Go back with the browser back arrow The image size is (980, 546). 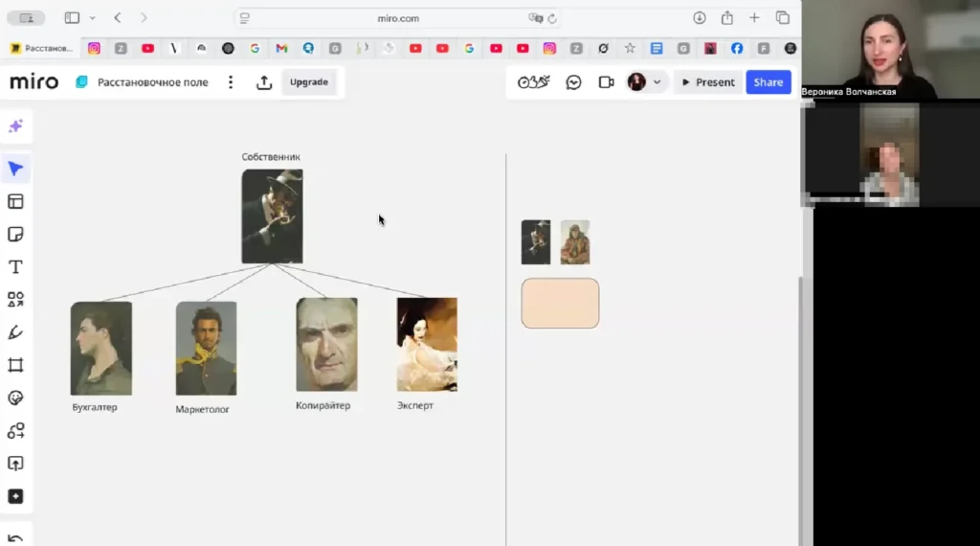point(118,18)
